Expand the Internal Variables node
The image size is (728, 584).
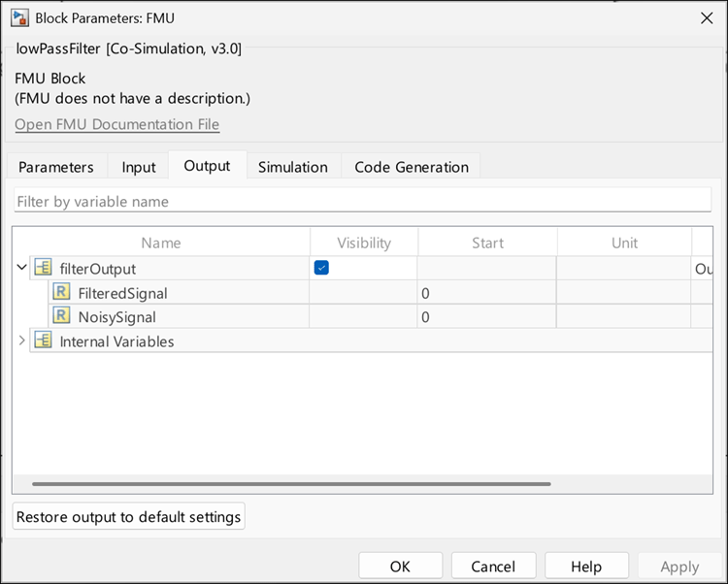pyautogui.click(x=21, y=341)
